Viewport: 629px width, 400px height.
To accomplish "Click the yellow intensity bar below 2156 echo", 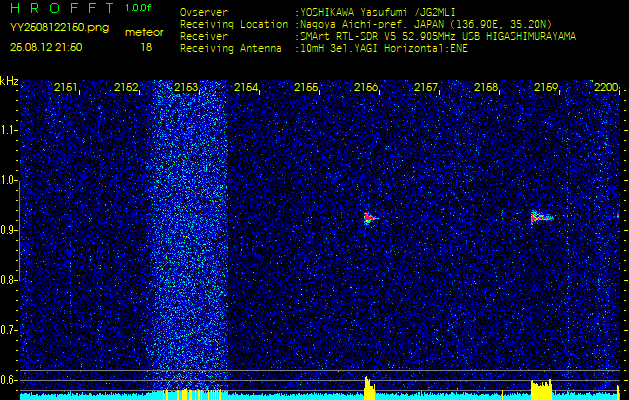I will (369, 388).
